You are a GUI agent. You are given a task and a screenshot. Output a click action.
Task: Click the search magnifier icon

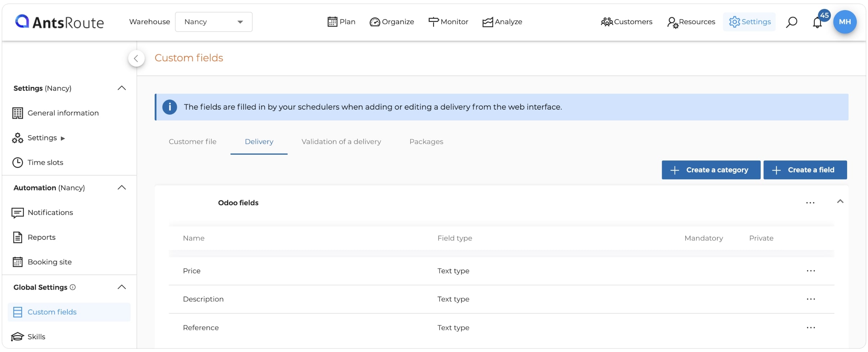coord(791,22)
